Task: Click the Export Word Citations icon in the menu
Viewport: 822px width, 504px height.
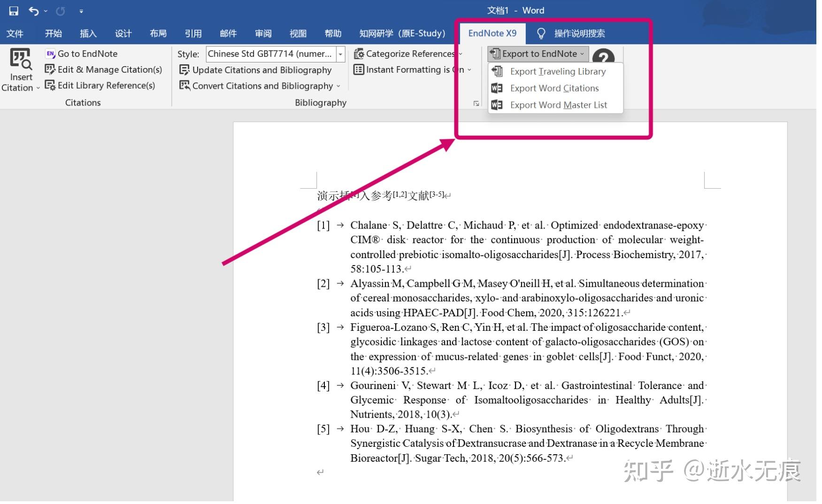Action: click(x=496, y=88)
